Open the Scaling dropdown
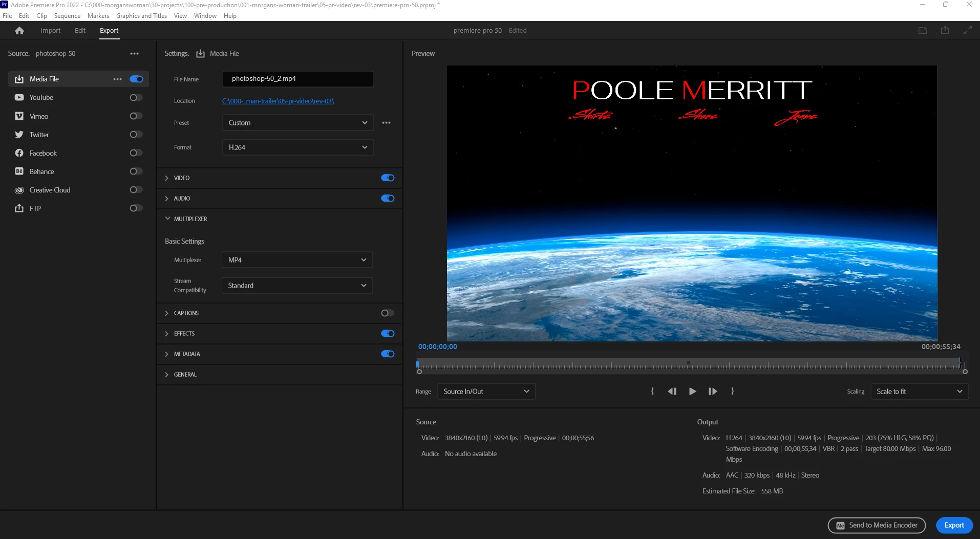Viewport: 980px width, 539px height. click(920, 392)
